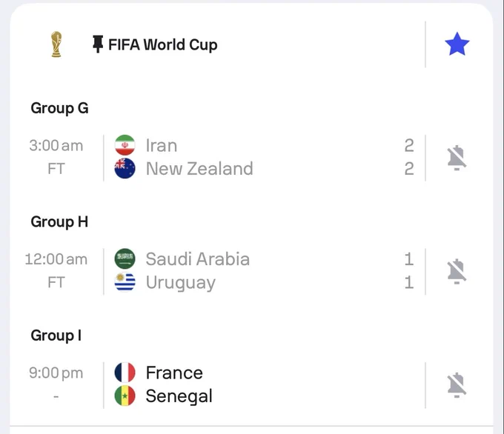Select the Uruguay team name
Image resolution: width=504 pixels, height=434 pixels.
pyautogui.click(x=181, y=283)
